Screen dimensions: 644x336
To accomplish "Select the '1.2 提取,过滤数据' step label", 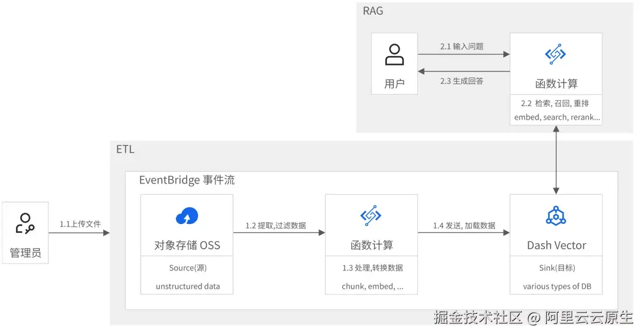I will click(x=275, y=226).
